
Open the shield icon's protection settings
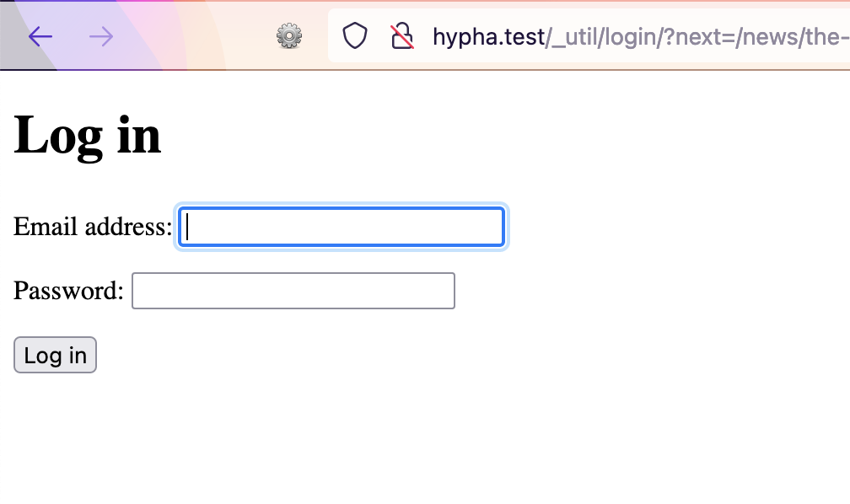pos(355,36)
